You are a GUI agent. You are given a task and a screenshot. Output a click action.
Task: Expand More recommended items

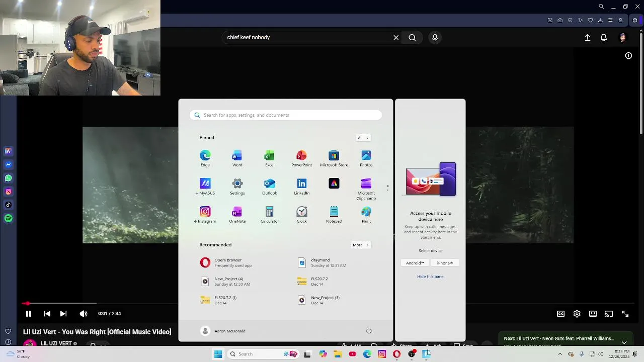361,245
